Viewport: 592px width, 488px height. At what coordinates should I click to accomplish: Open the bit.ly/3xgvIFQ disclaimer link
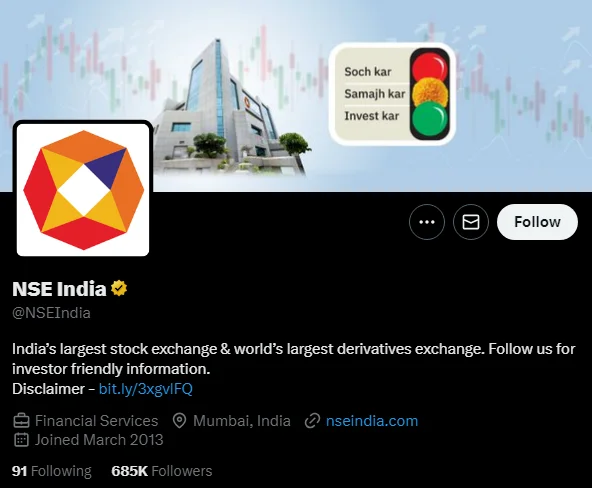[x=146, y=389]
